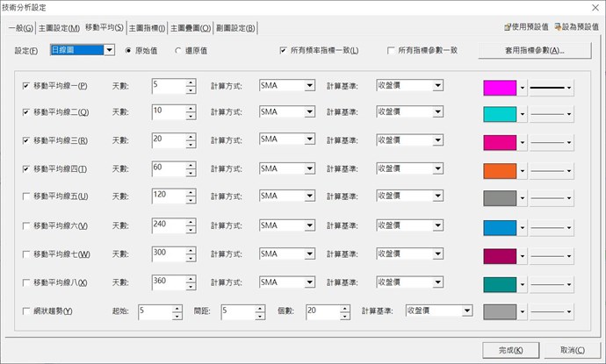Increase 移動平均線一 days with up arrow

(190, 82)
